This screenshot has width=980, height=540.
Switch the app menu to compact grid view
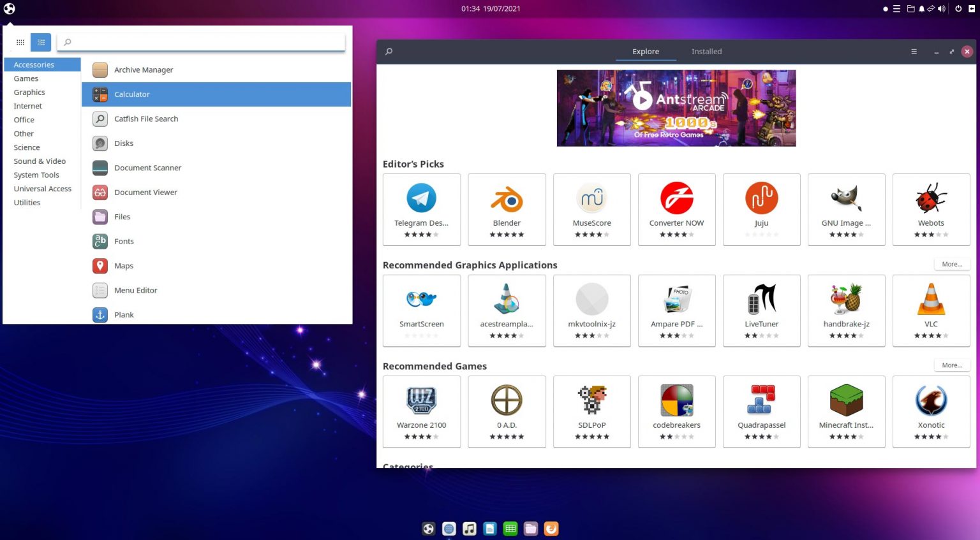pos(40,41)
